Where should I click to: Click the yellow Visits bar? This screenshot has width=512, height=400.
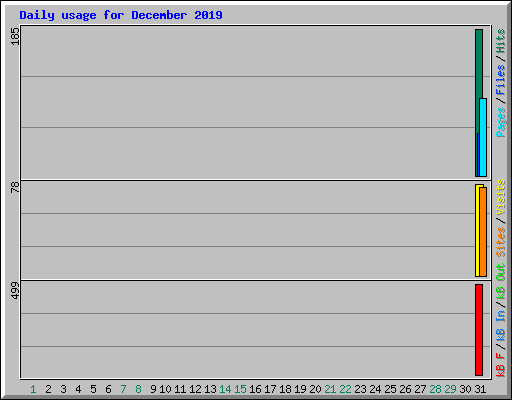pyautogui.click(x=477, y=230)
